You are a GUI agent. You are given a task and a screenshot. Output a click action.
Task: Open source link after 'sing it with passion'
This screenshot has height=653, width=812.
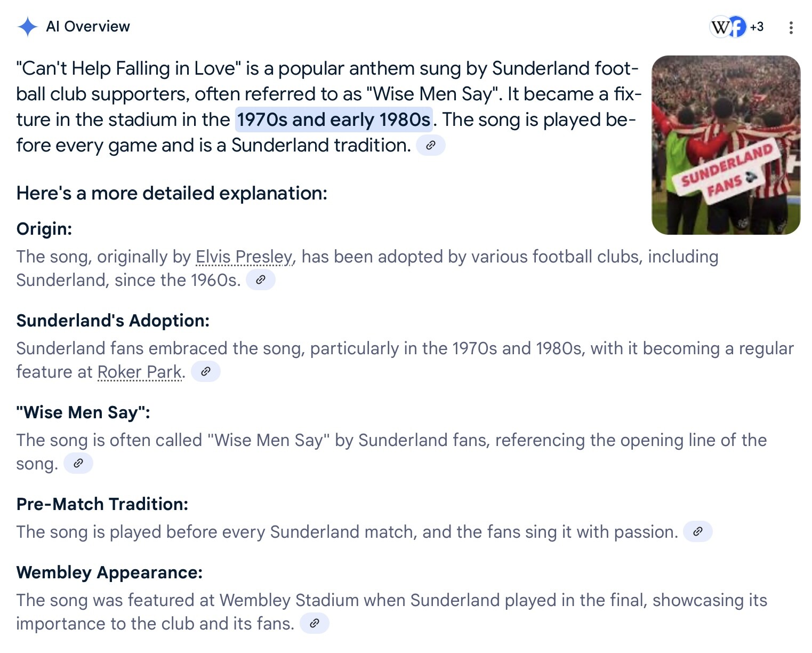point(698,531)
